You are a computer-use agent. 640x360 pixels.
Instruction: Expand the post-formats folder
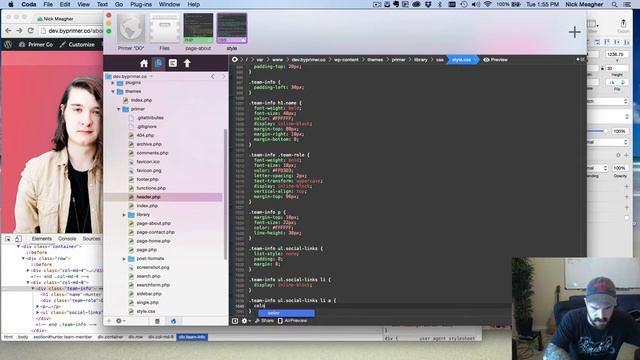[x=124, y=259]
